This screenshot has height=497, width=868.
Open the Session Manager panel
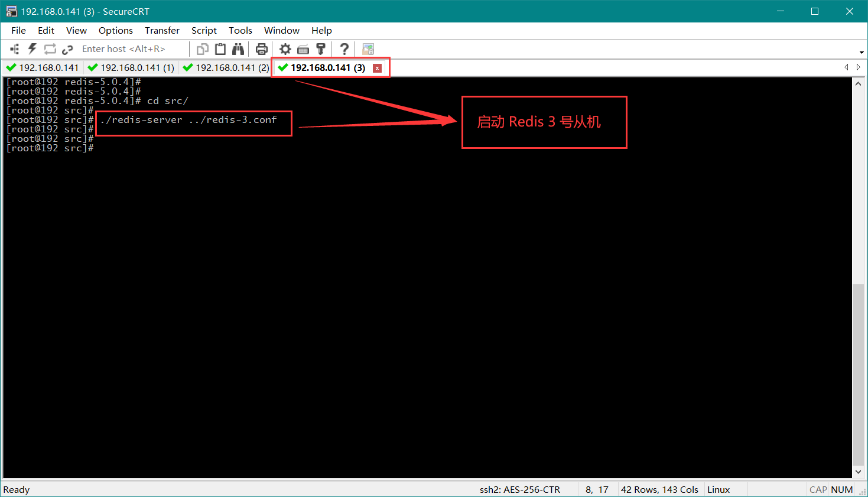point(14,48)
